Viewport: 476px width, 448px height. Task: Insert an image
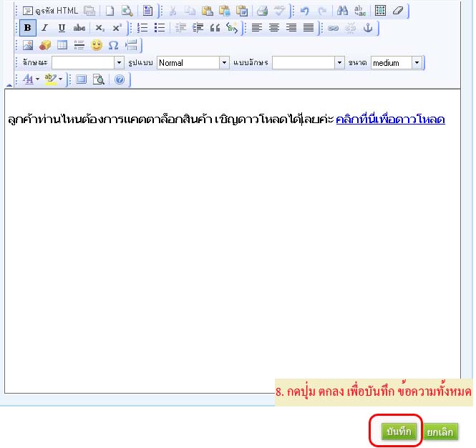click(x=28, y=45)
